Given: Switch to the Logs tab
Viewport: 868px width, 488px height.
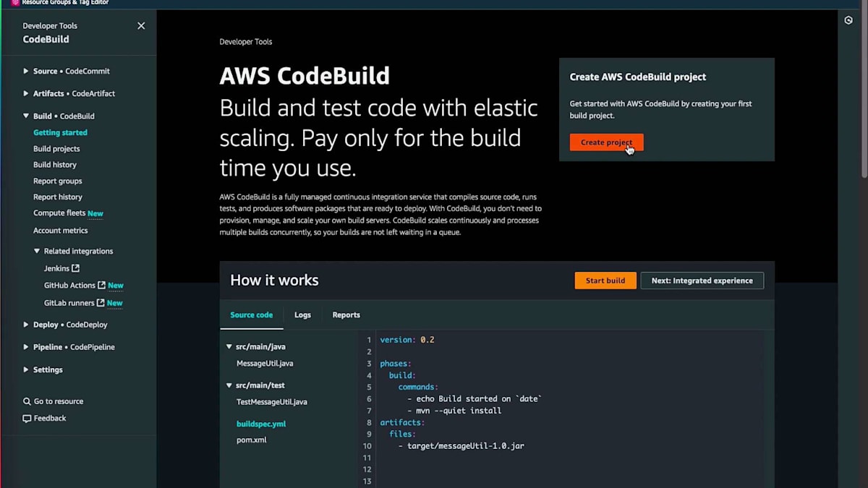Looking at the screenshot, I should point(302,314).
